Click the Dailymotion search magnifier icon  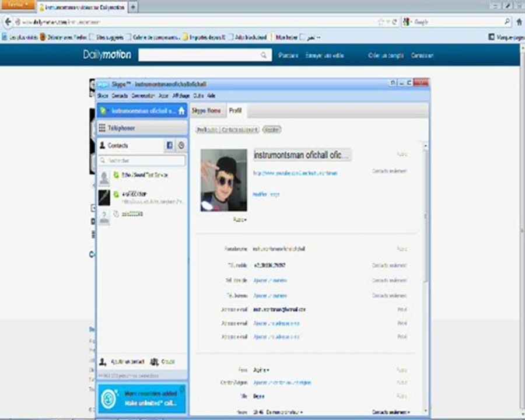264,55
